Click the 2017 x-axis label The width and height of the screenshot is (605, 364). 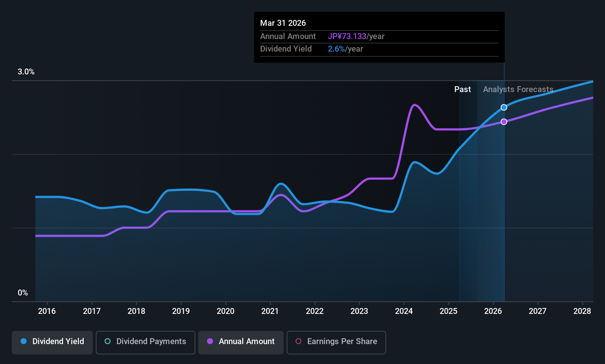(92, 311)
